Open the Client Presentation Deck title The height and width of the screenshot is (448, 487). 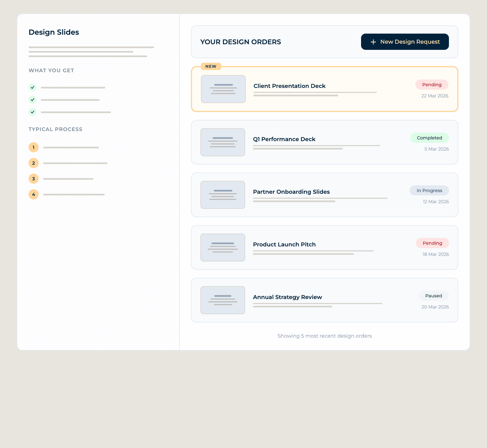[x=289, y=86]
